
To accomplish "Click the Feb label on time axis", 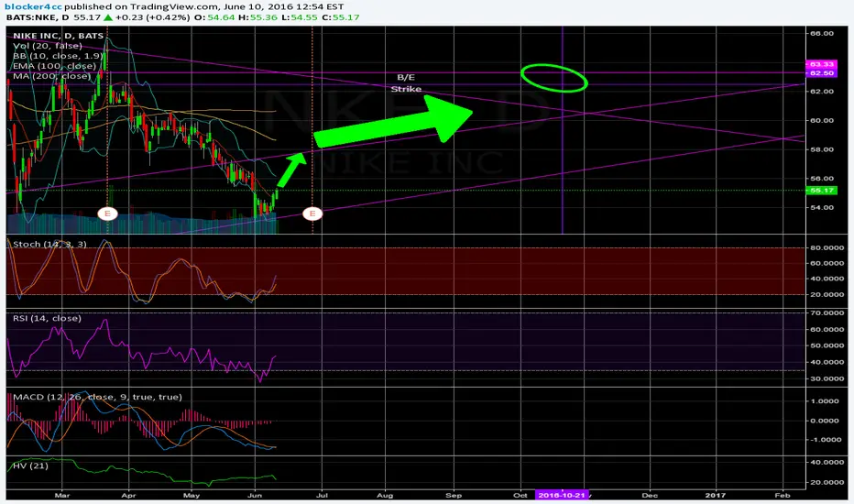I will tap(783, 495).
